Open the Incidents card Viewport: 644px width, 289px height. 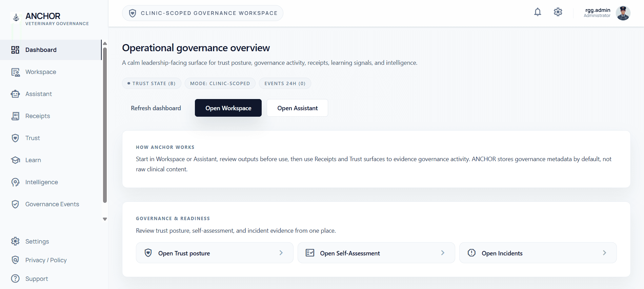538,253
